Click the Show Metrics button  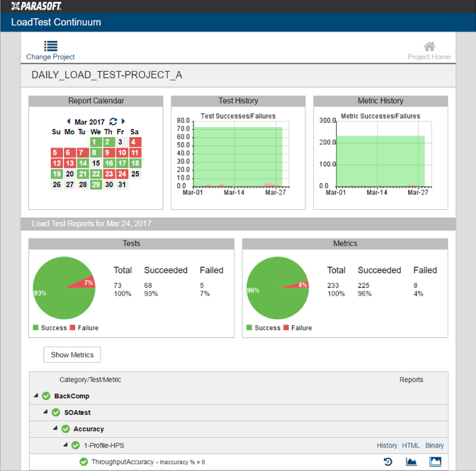coord(72,354)
